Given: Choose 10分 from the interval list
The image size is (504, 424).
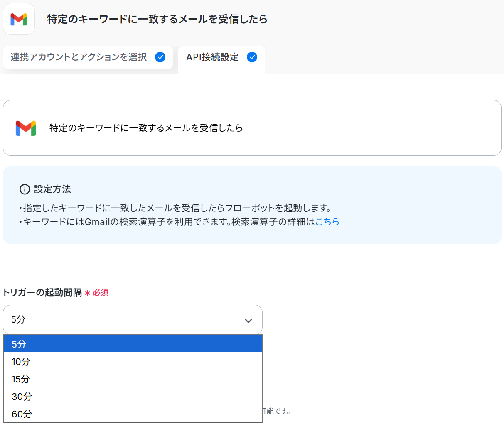Looking at the screenshot, I should coord(133,362).
